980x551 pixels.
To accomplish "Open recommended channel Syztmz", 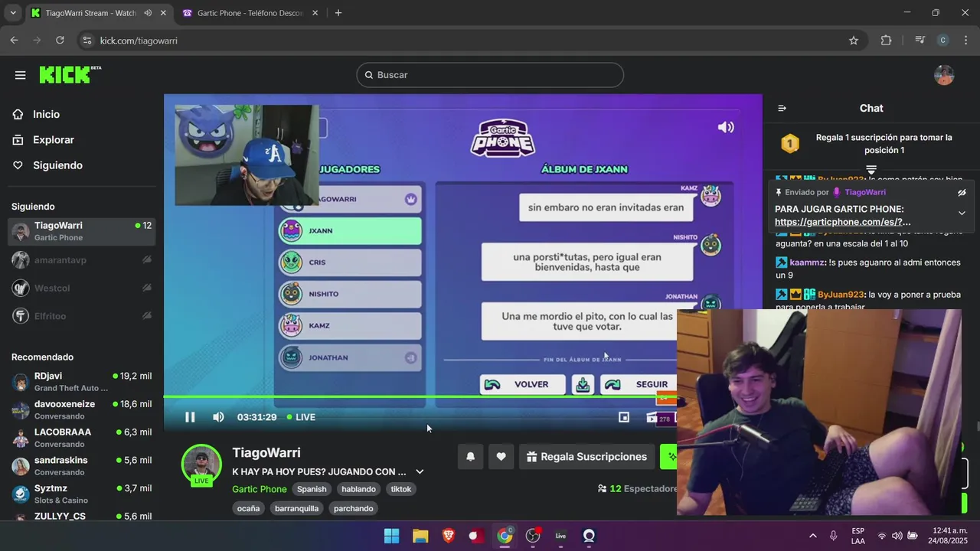I will [x=81, y=494].
